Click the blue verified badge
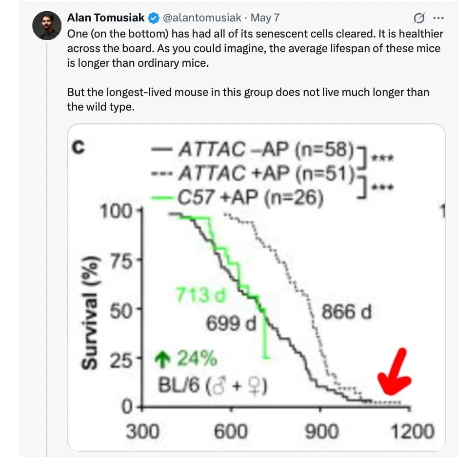The image size is (476, 457). [154, 18]
